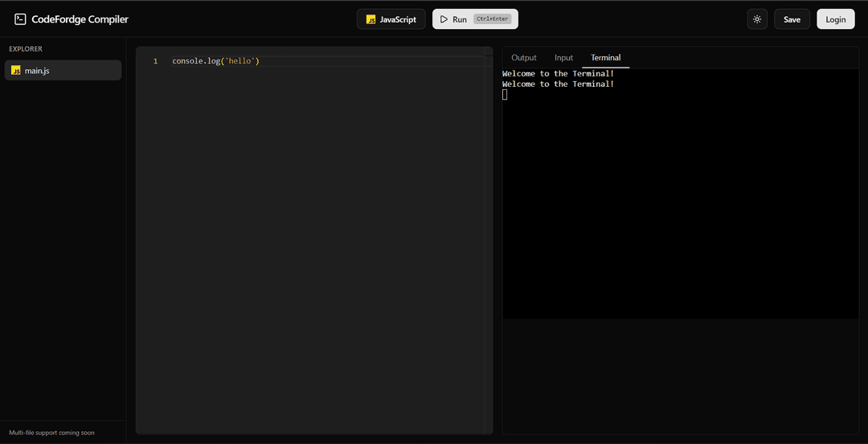Viewport: 868px width, 444px height.
Task: Click the play icon inside the Run button
Action: [x=444, y=19]
